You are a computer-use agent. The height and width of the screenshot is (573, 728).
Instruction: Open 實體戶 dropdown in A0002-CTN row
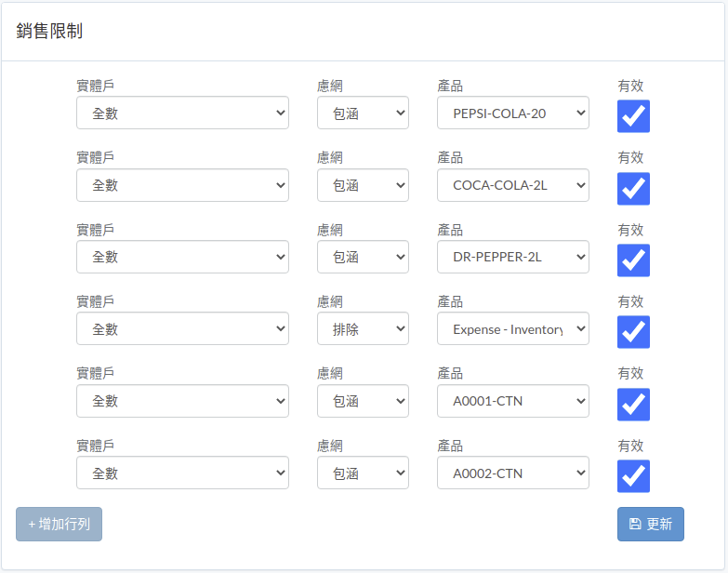click(182, 473)
